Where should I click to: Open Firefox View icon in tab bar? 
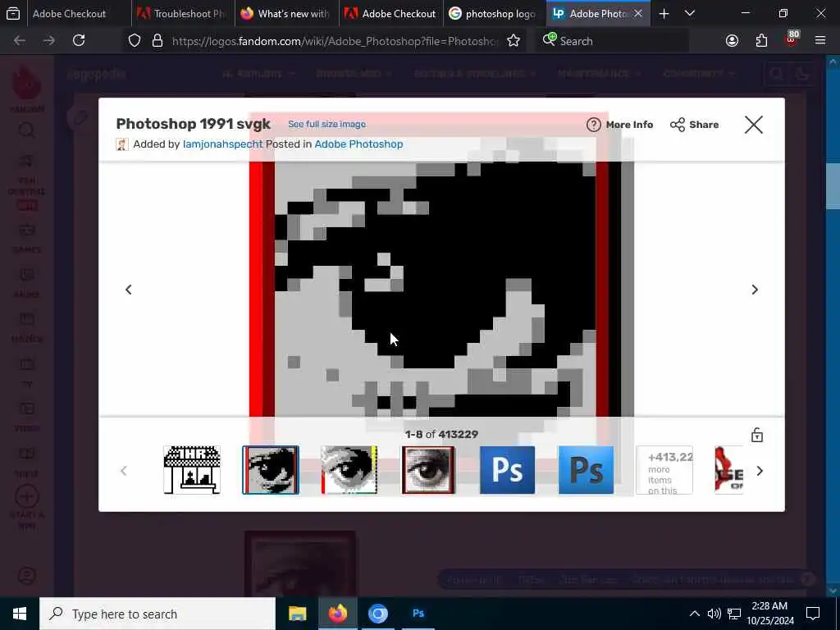[13, 13]
